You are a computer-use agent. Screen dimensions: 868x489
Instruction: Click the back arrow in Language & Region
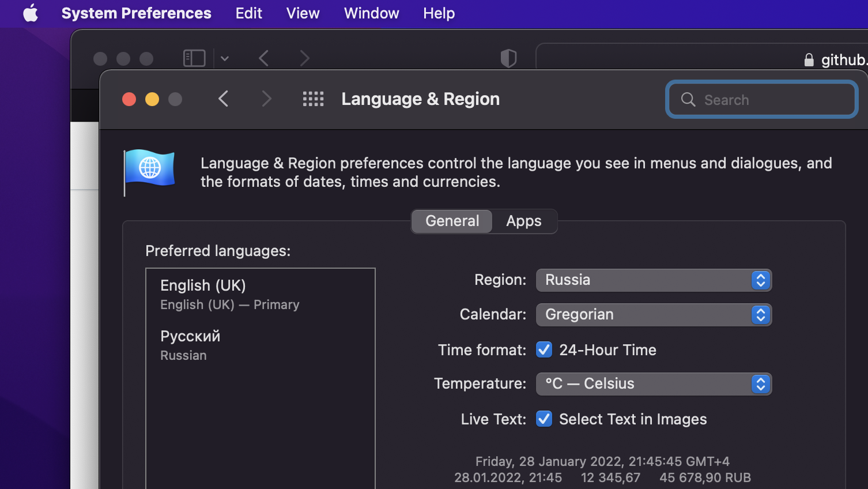224,99
